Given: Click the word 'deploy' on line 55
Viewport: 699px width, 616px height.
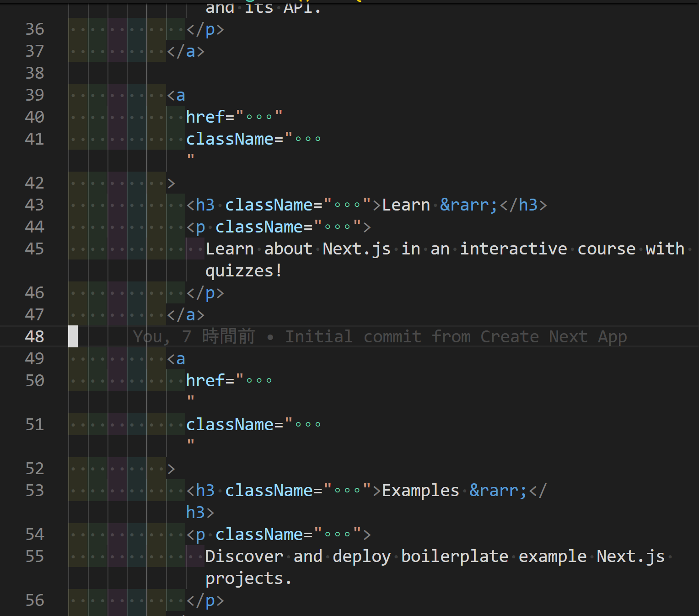Looking at the screenshot, I should (361, 557).
